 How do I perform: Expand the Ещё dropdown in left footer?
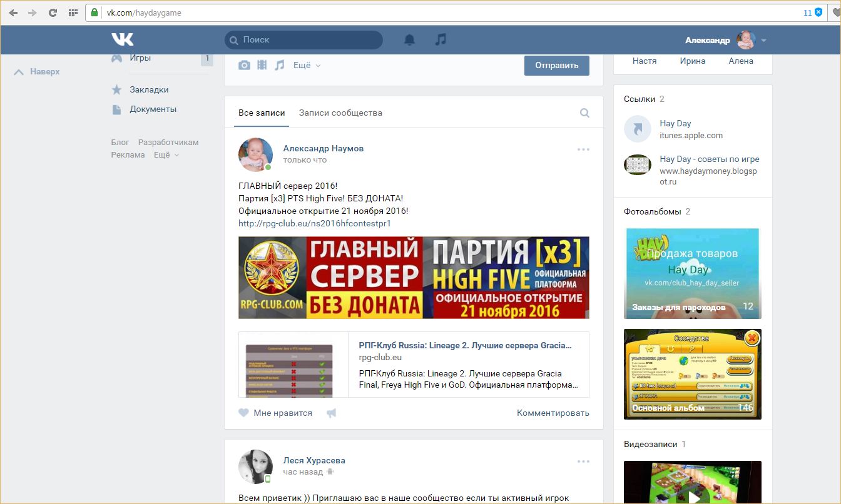coord(167,154)
